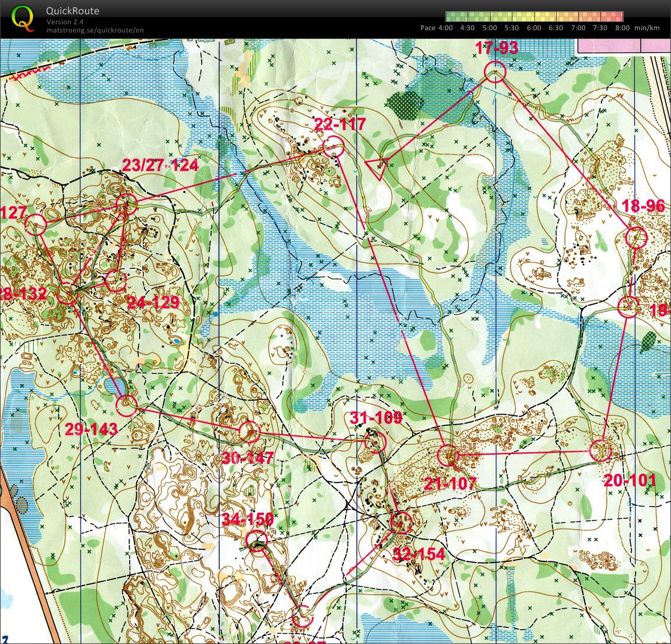
Task: Click control label 22-117
Action: (x=340, y=124)
